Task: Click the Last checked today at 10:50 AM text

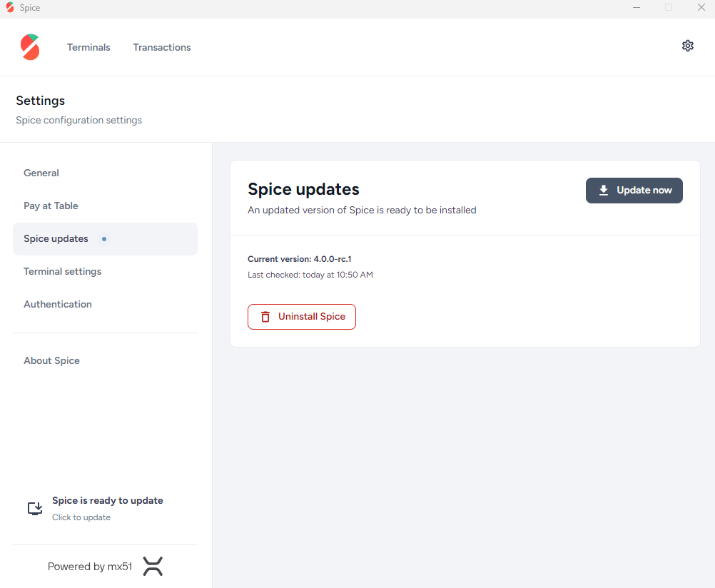Action: pyautogui.click(x=310, y=275)
